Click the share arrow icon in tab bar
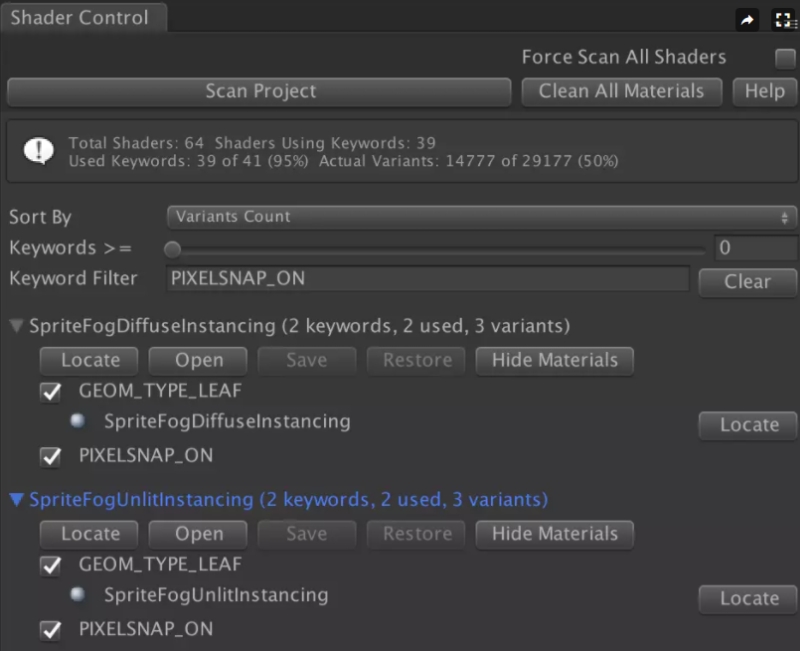This screenshot has height=651, width=800. [x=747, y=20]
